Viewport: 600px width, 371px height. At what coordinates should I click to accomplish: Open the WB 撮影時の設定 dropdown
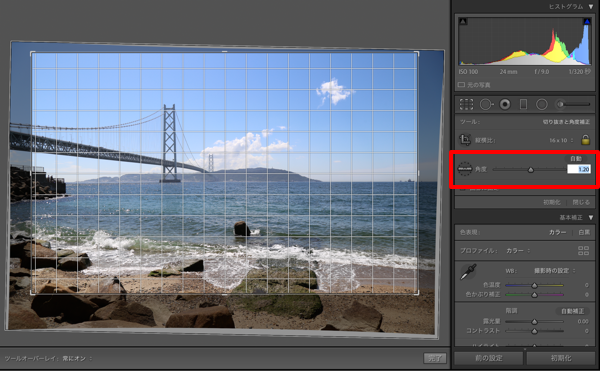[x=555, y=270]
